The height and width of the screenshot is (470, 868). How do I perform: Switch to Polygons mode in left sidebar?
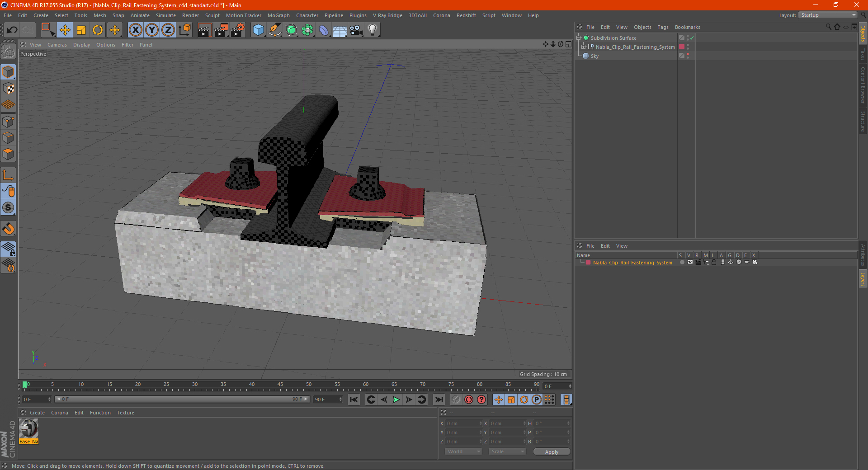(8, 154)
